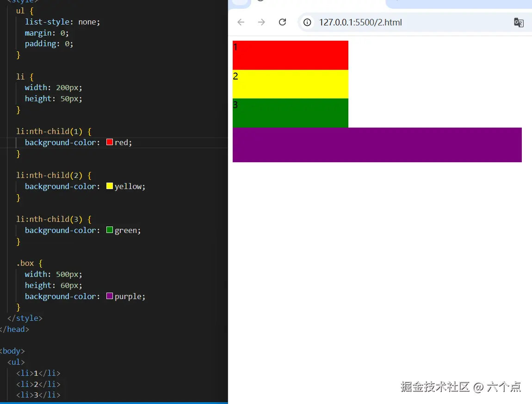
Task: Click the browser forward arrow
Action: click(261, 22)
